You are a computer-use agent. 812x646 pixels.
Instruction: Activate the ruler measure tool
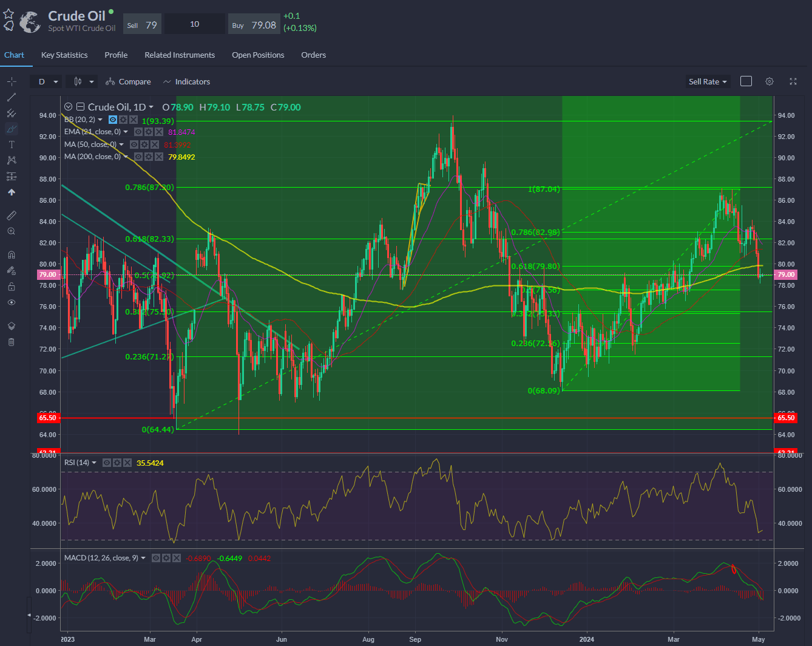tap(11, 216)
